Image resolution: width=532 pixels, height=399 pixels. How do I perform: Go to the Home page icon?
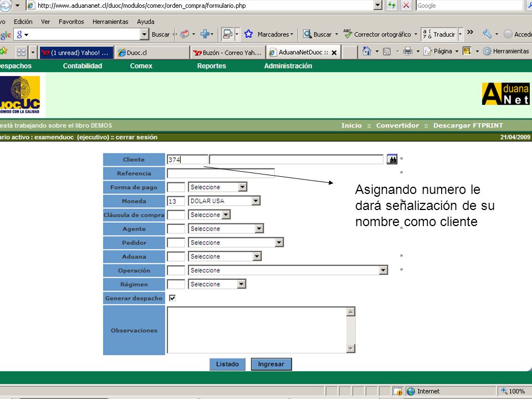[366, 51]
